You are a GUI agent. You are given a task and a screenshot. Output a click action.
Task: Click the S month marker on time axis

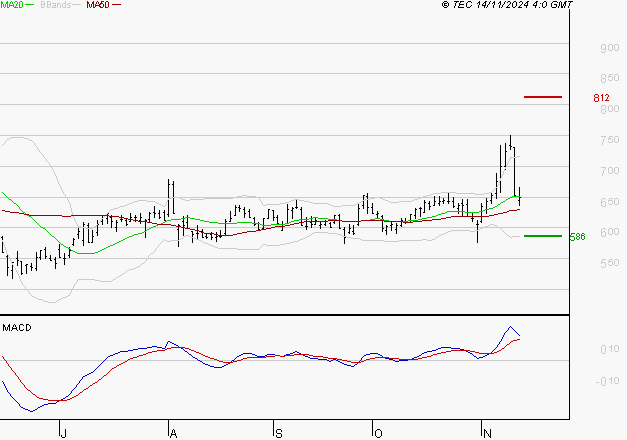click(278, 433)
